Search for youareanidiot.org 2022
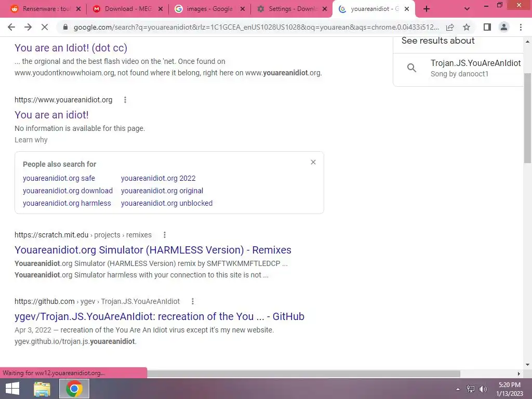The image size is (532, 399). click(x=158, y=178)
